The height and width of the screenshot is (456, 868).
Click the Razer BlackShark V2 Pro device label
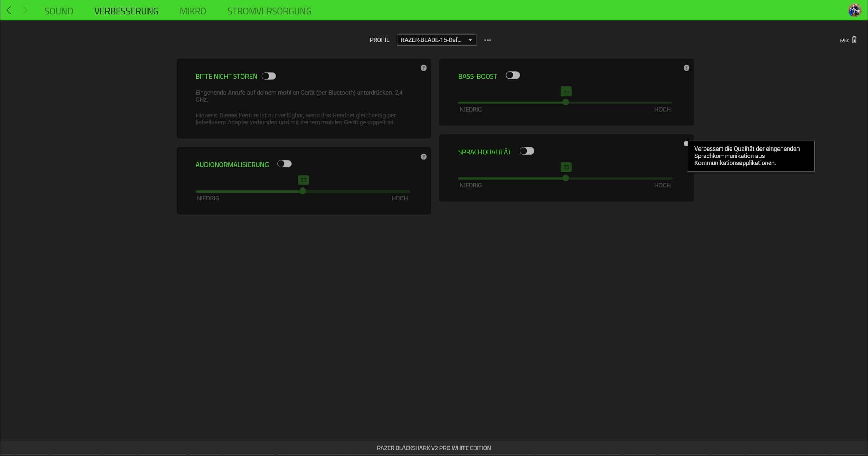click(x=434, y=448)
